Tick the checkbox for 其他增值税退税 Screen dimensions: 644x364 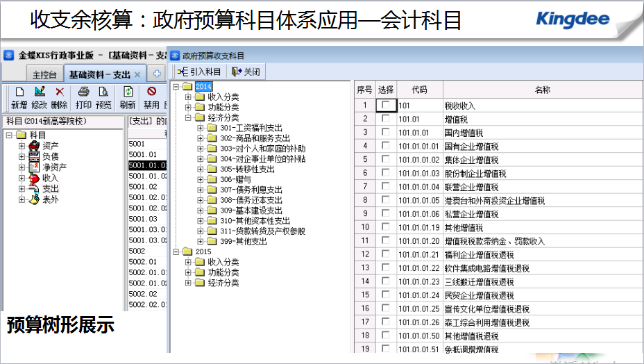(386, 336)
